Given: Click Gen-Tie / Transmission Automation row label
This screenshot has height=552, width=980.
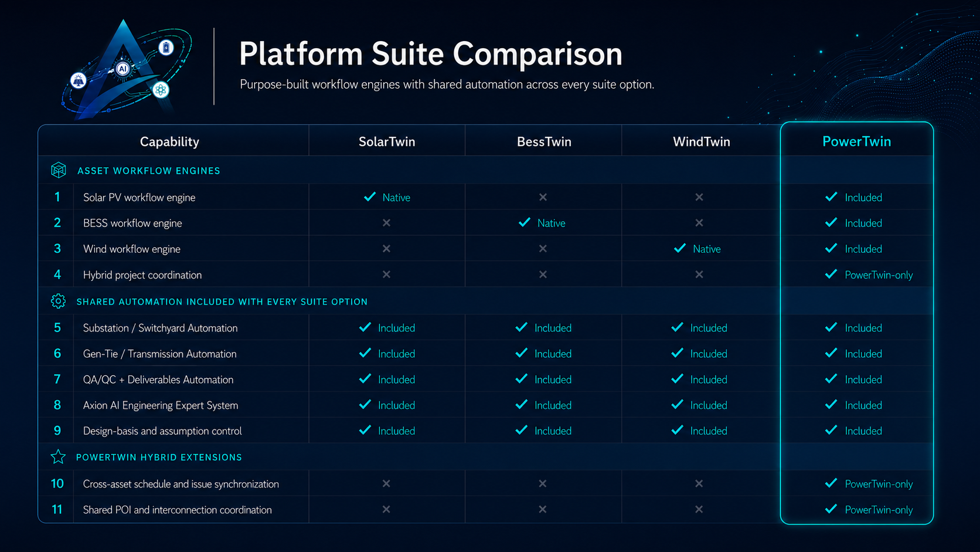Looking at the screenshot, I should (160, 354).
